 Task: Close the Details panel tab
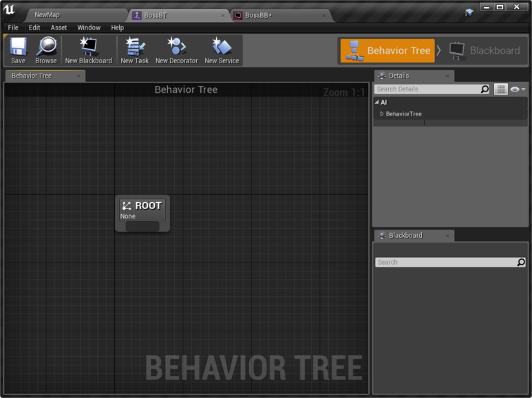tap(447, 76)
